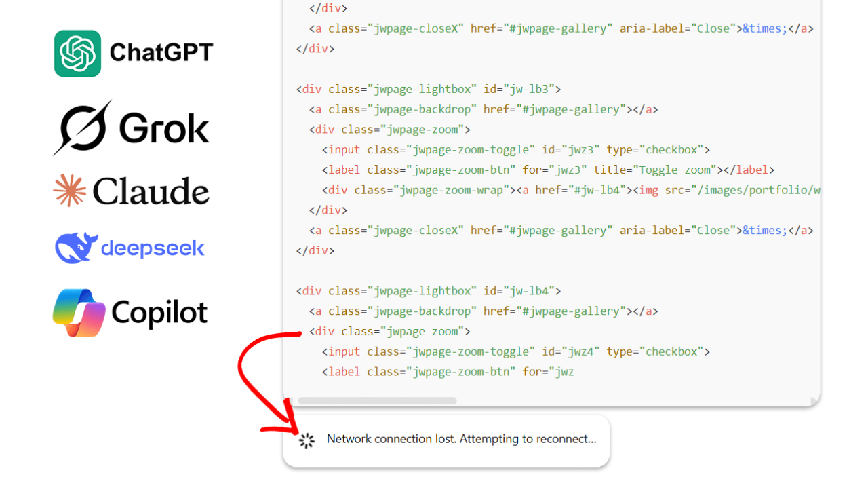
Task: Click the Grok wordmark text
Action: pyautogui.click(x=164, y=128)
